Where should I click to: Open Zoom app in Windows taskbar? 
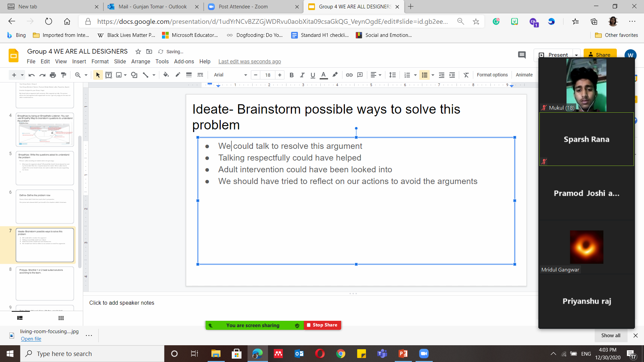(424, 354)
